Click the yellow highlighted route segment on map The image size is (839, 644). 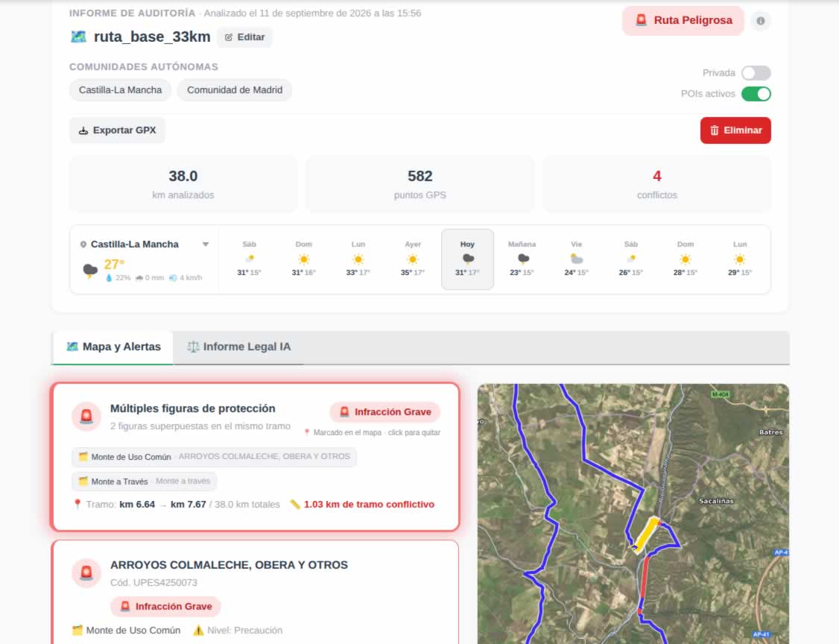[646, 534]
